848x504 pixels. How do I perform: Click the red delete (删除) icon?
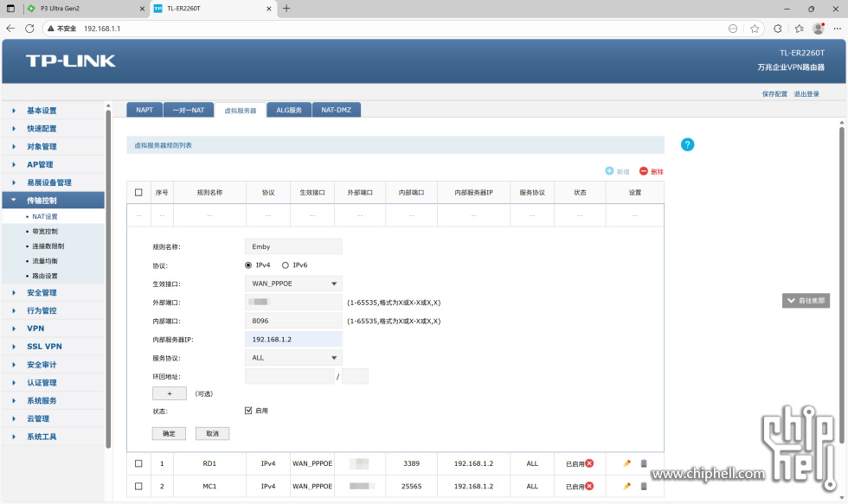click(x=644, y=171)
